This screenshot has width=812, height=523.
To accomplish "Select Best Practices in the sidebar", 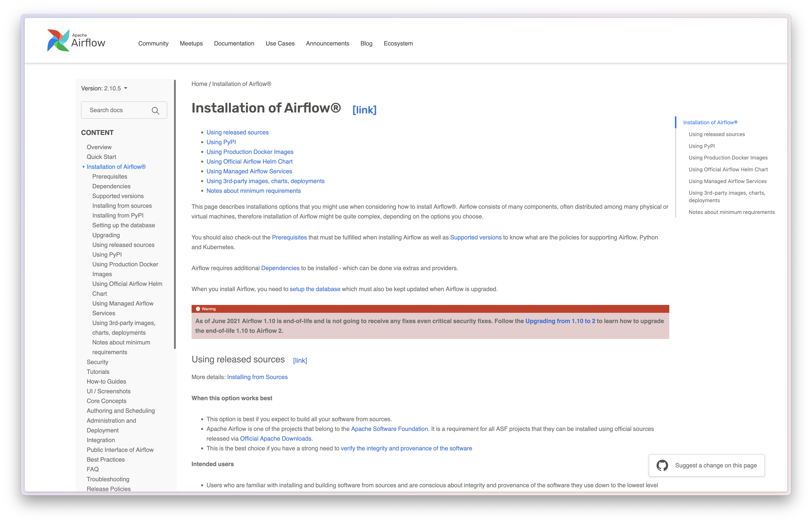I will [106, 460].
